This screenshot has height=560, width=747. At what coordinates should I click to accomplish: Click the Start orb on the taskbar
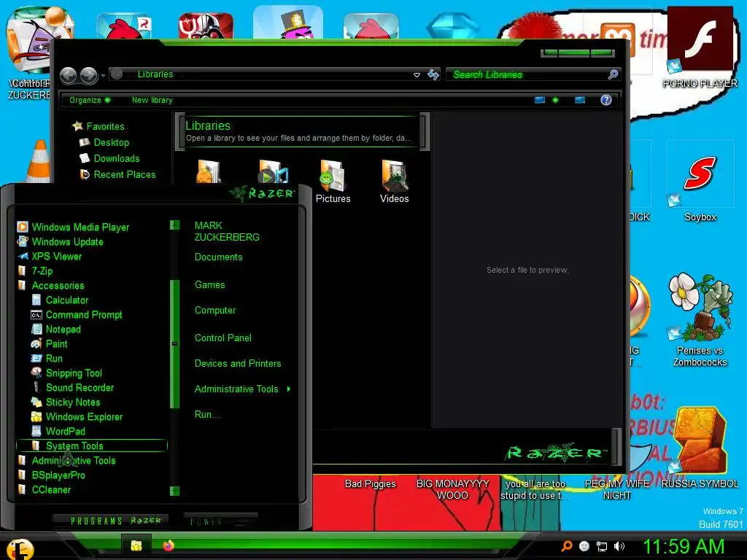tap(20, 548)
